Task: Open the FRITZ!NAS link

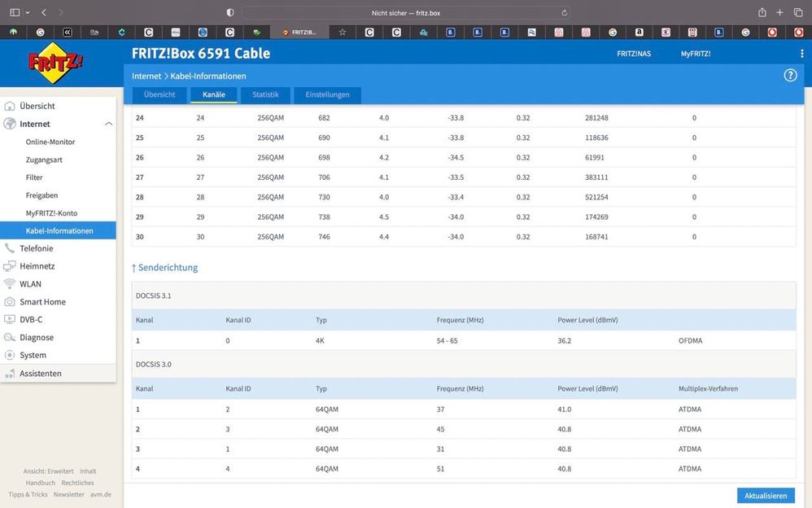Action: [634, 54]
